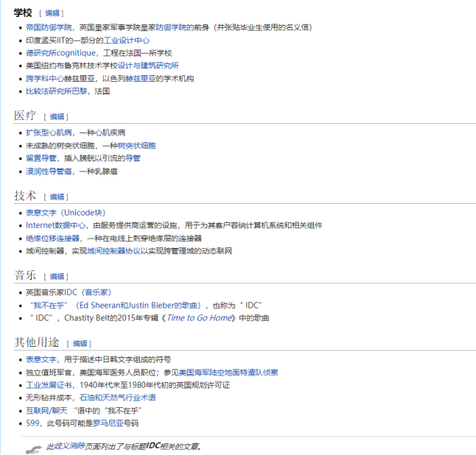Open the 工业发展证书 link

pyautogui.click(x=49, y=385)
